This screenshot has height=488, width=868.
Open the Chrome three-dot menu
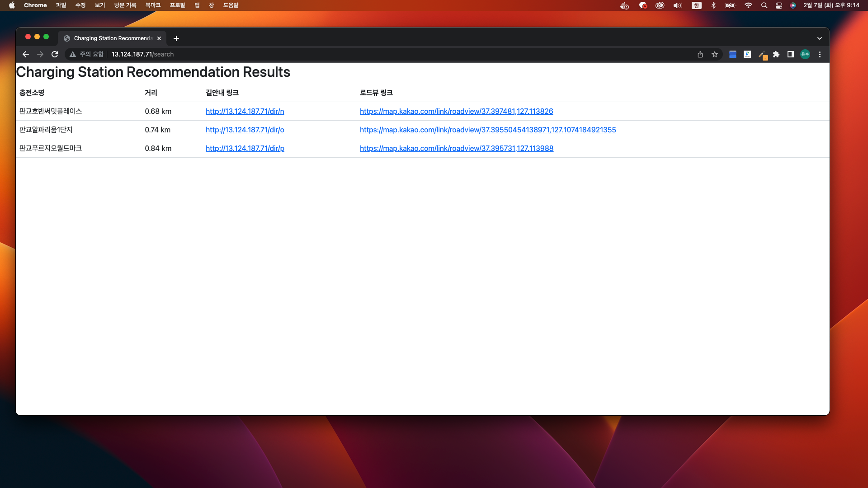coord(820,54)
